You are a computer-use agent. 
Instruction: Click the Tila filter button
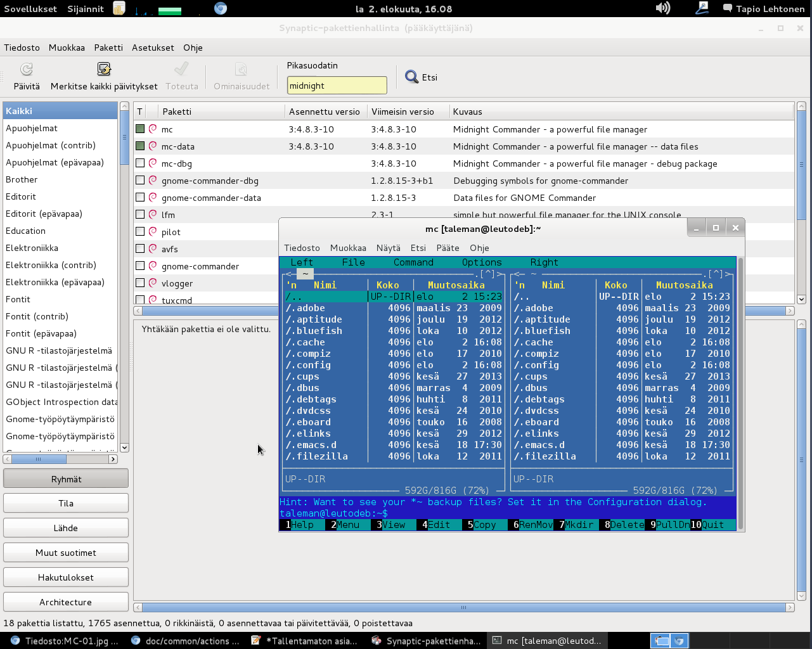click(x=66, y=503)
